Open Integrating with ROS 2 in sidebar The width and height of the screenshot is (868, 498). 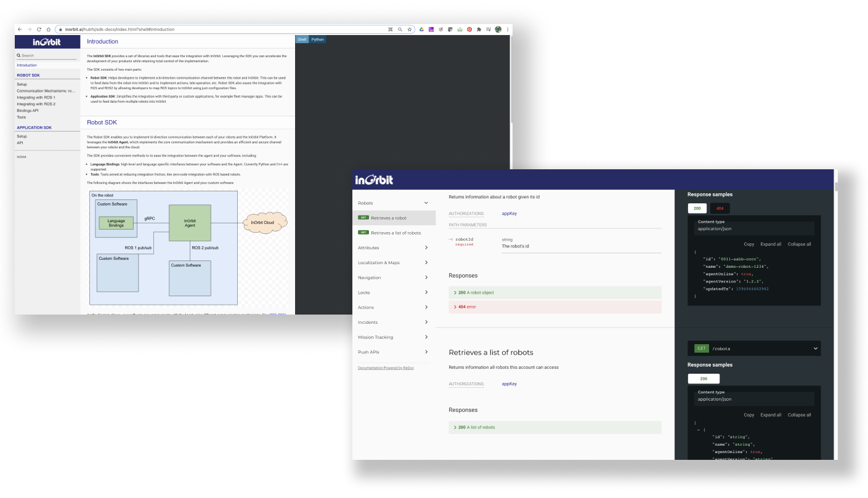click(36, 104)
